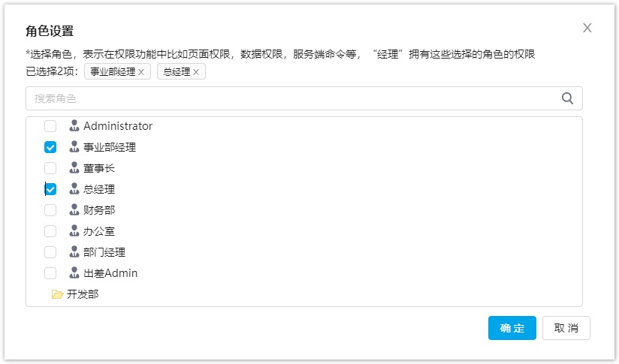Check the 部门经理 checkbox
The width and height of the screenshot is (619, 364).
pos(50,252)
